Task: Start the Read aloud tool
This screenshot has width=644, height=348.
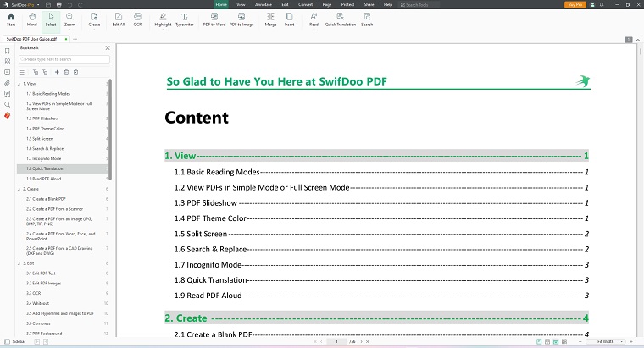Action: (x=314, y=19)
